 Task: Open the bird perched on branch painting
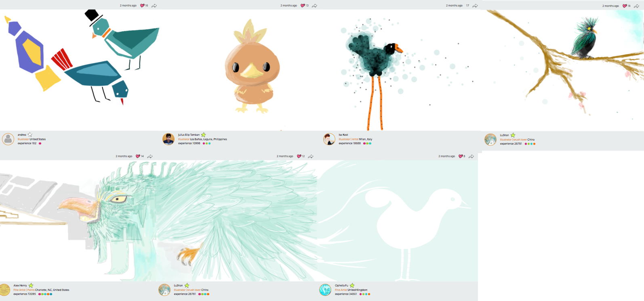tap(564, 70)
